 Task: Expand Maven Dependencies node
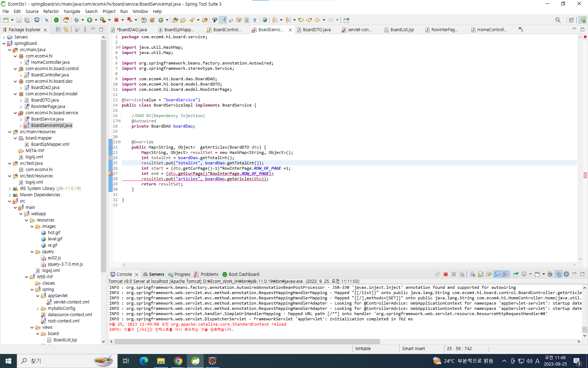coord(10,195)
